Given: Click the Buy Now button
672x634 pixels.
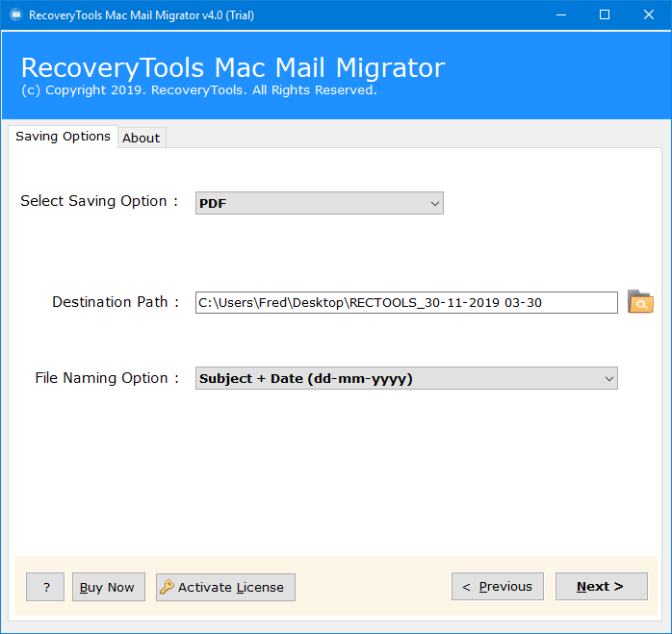Looking at the screenshot, I should [x=109, y=587].
